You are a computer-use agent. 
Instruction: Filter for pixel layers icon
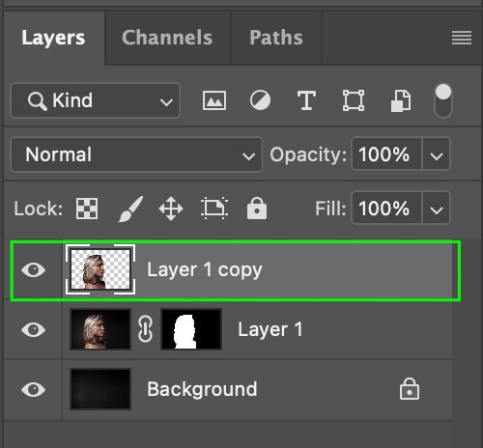point(214,100)
